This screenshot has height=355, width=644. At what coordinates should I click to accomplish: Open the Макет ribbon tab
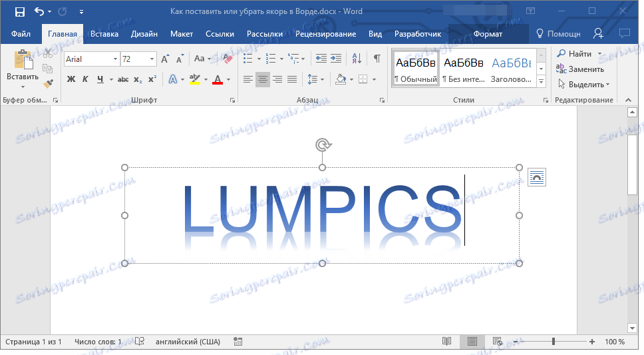point(182,34)
